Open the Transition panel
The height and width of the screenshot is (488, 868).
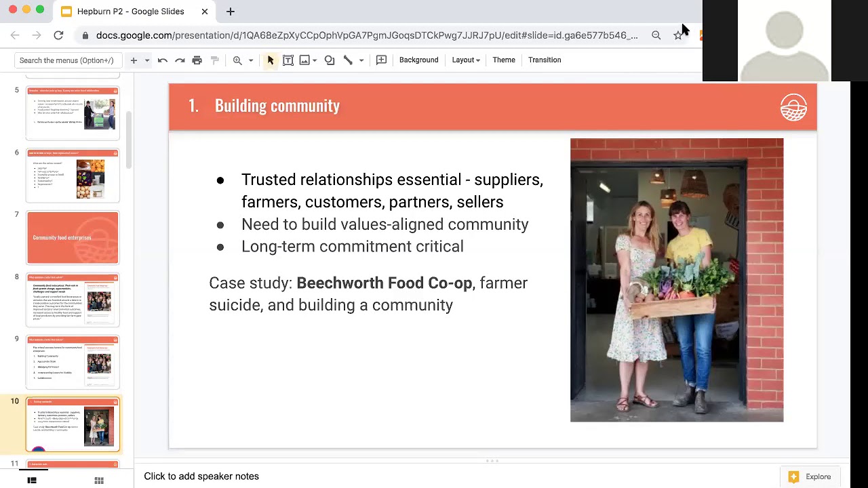coord(545,60)
